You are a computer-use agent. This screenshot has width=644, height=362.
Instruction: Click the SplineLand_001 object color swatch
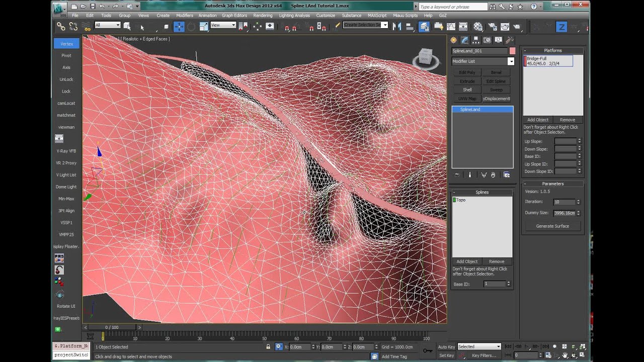[x=512, y=51]
